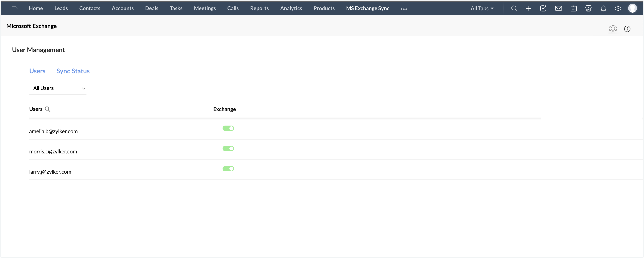Click the notifications bell icon
The image size is (644, 258).
603,9
